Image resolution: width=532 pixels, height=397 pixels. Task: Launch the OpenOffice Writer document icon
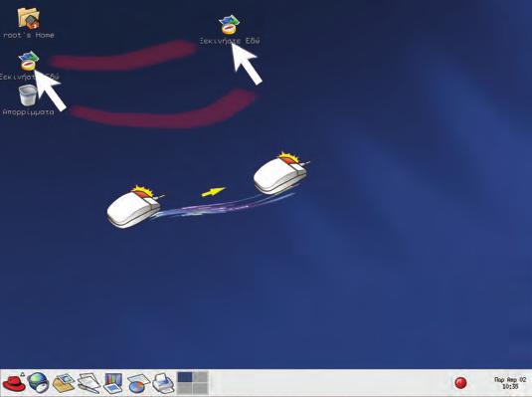click(89, 383)
